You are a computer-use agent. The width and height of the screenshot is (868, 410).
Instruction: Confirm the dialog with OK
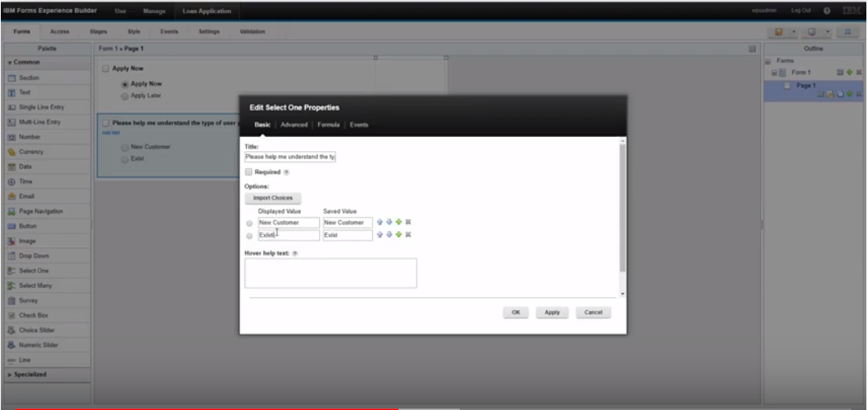tap(516, 313)
